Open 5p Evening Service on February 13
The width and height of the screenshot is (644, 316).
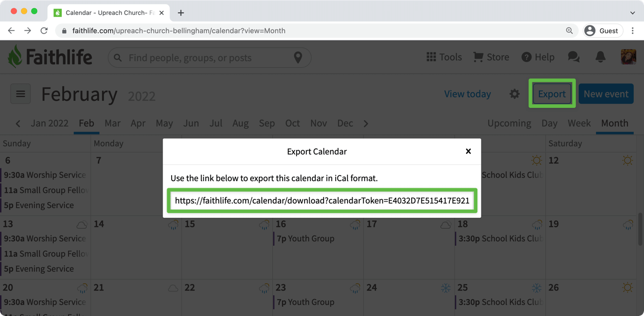pos(39,269)
